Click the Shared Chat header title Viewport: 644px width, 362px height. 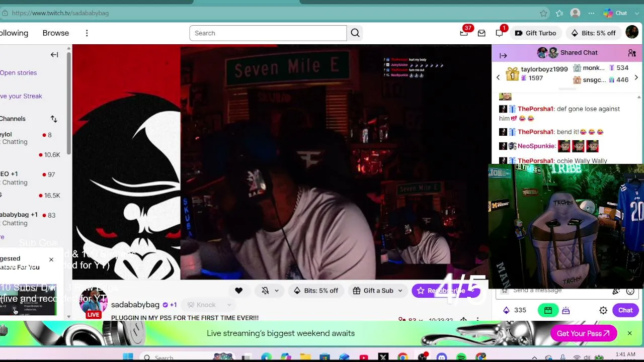tap(579, 53)
